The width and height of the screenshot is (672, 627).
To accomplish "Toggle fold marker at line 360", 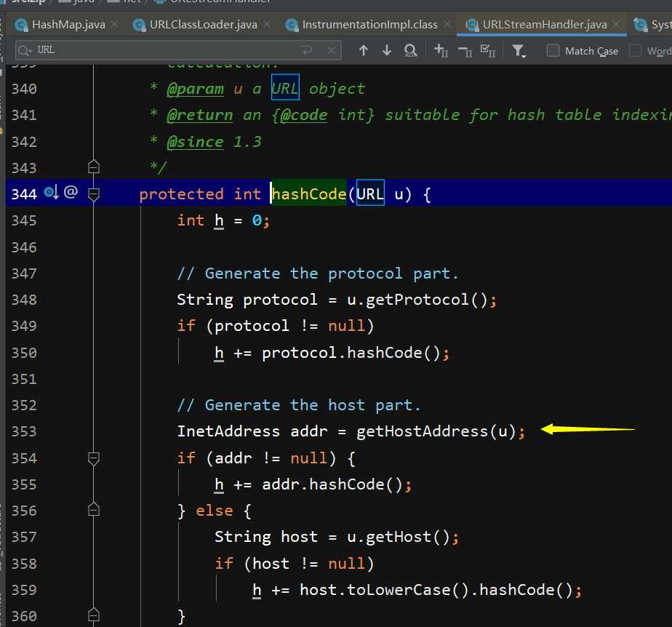I will pos(93,615).
